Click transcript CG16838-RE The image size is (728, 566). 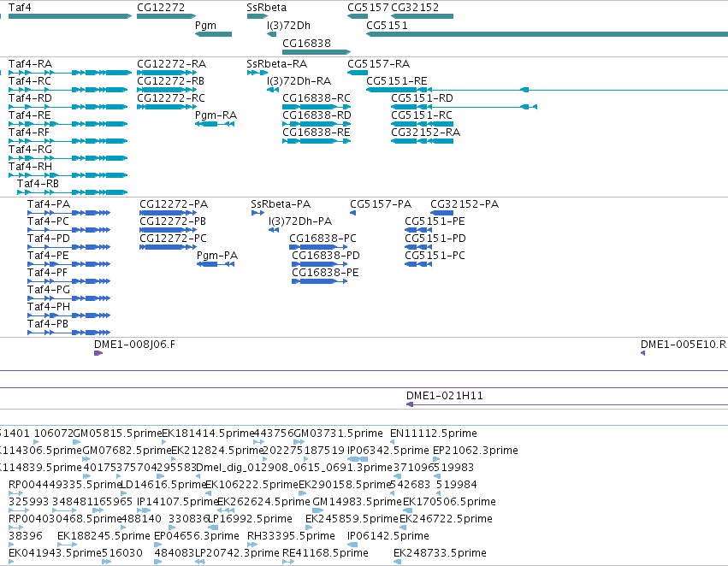tap(317, 141)
